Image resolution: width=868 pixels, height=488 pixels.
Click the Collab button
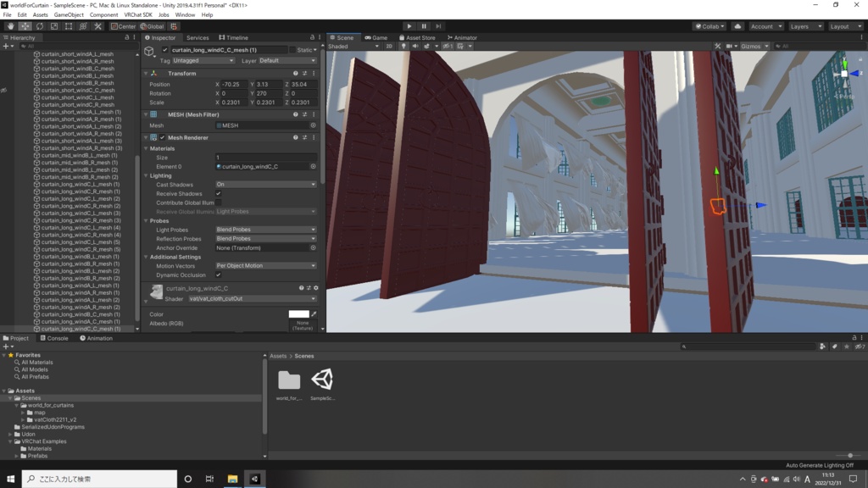coord(709,26)
